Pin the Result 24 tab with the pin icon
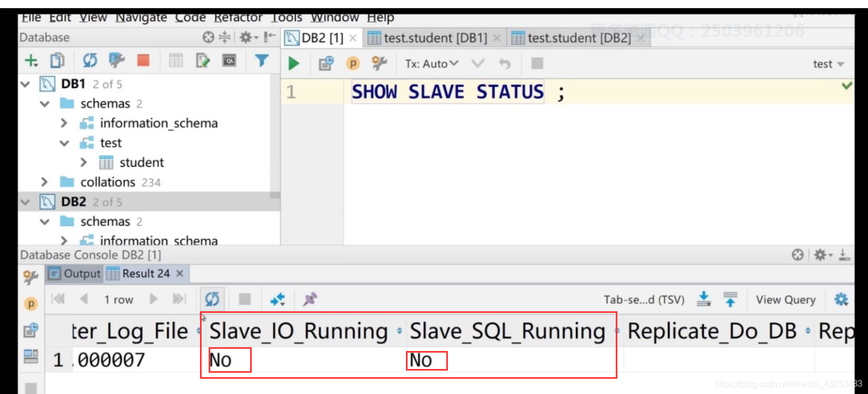Image resolution: width=868 pixels, height=394 pixels. pyautogui.click(x=310, y=299)
